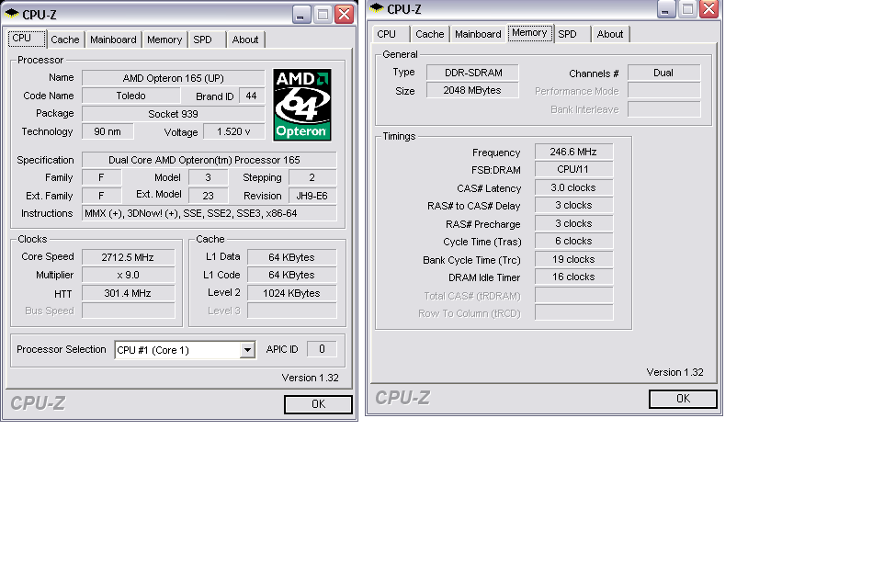This screenshot has height=588, width=884.
Task: Select CPU tab in left CPU-Z window
Action: 27,39
